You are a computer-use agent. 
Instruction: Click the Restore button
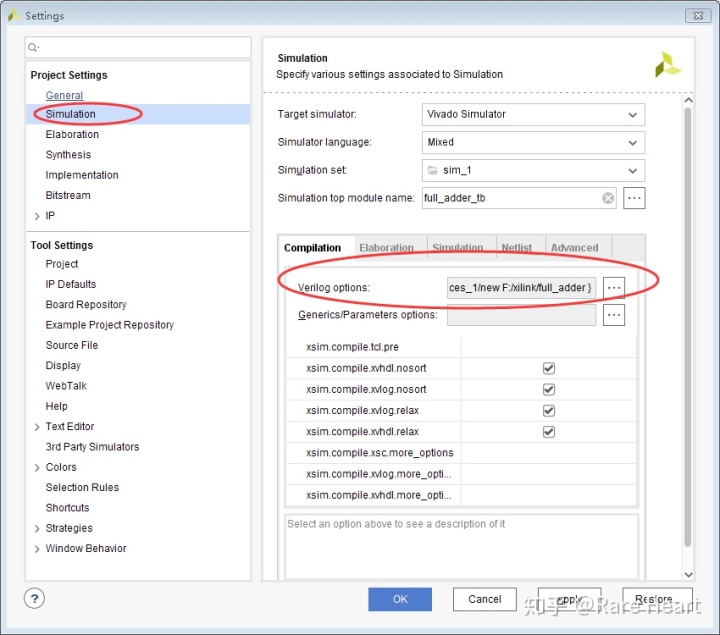click(657, 599)
